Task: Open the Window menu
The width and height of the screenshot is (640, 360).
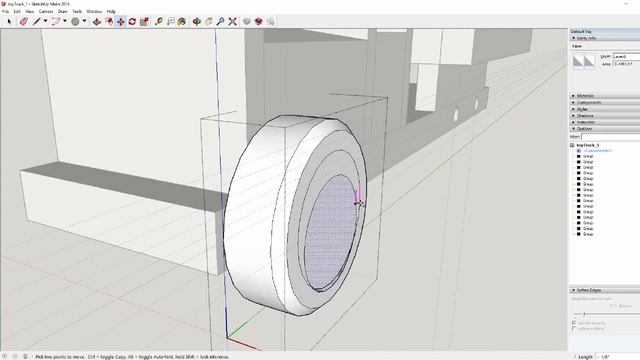Action: (x=94, y=11)
